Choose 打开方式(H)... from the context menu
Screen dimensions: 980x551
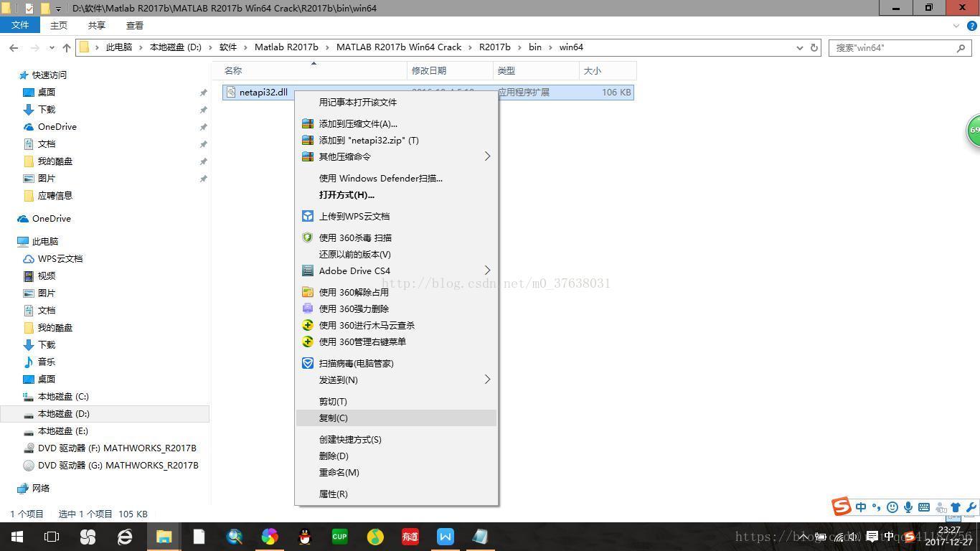[x=396, y=194]
